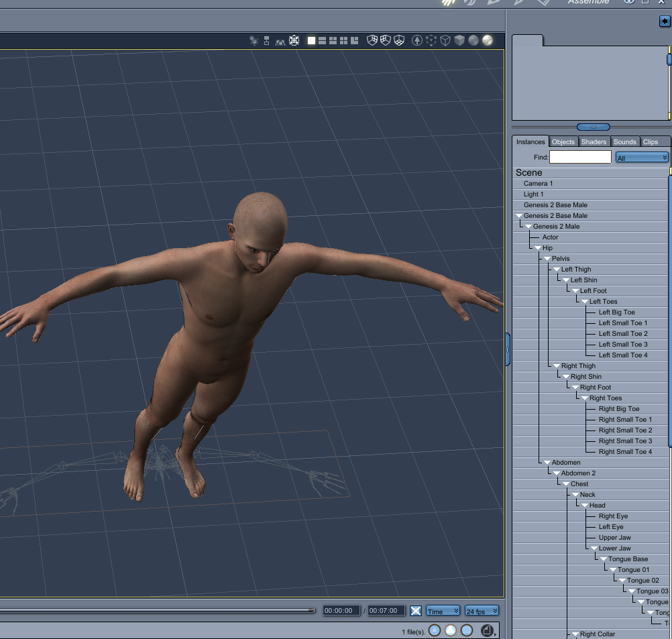Open the 24 fps frame rate dropdown
This screenshot has width=672, height=639.
tap(482, 611)
